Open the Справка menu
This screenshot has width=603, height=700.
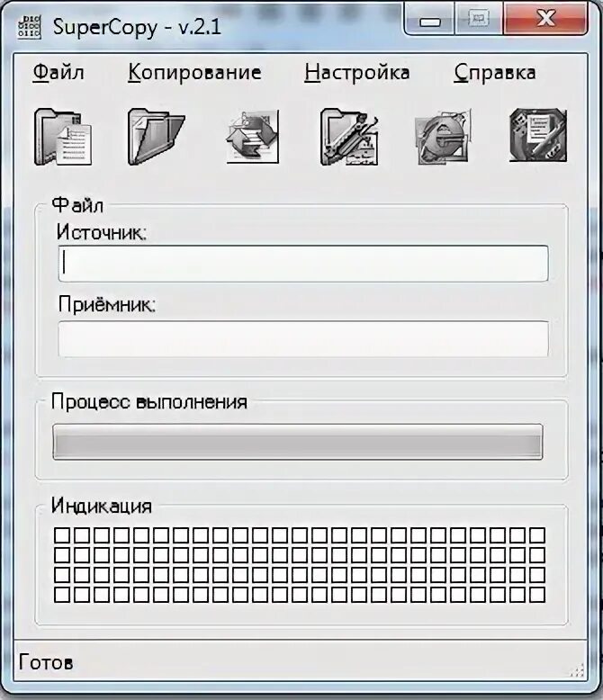point(495,73)
